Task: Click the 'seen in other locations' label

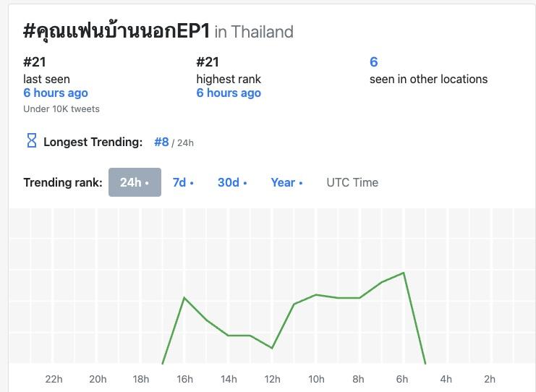Action: [x=428, y=79]
